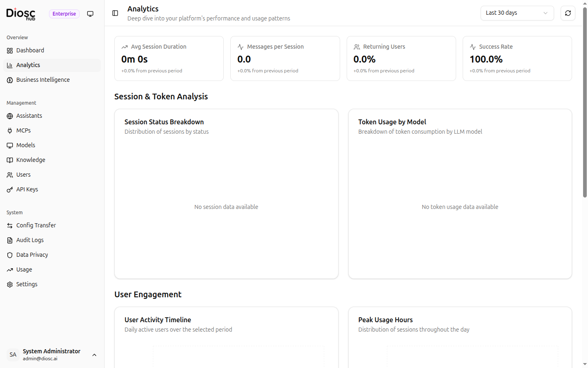
Task: Open the Models page link
Action: [52, 146]
